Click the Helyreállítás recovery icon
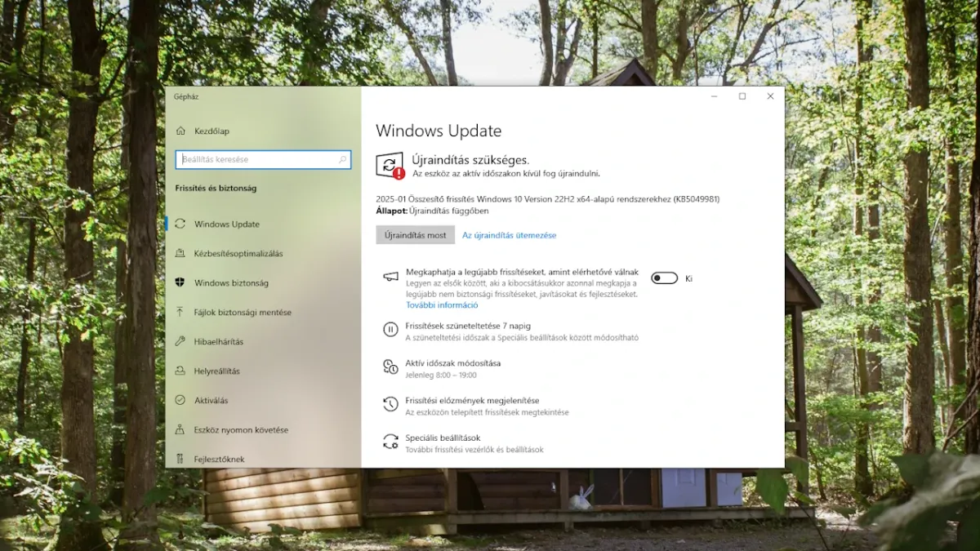 [x=180, y=371]
